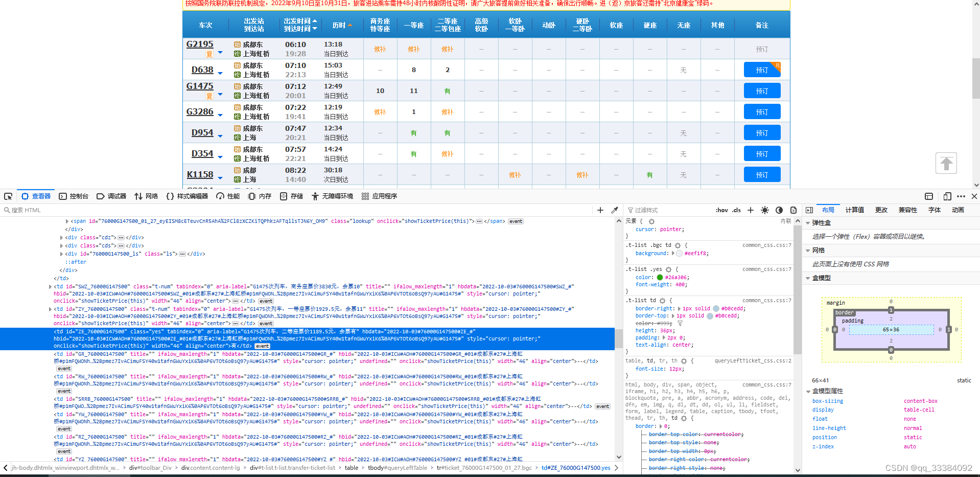Switch to the 字体 fonts tab
Viewport: 980px width, 477px height.
935,210
